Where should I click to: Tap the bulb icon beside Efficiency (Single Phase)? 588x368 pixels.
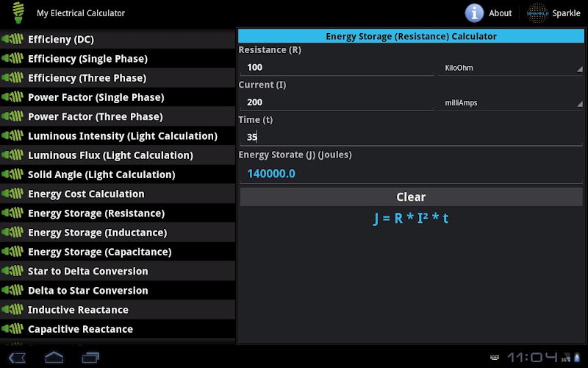(x=12, y=58)
